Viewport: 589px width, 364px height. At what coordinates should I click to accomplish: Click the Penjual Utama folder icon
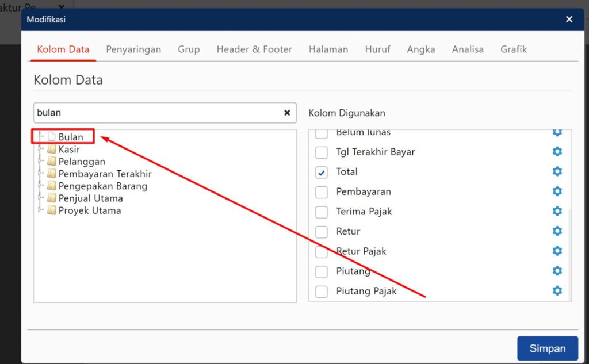[51, 198]
